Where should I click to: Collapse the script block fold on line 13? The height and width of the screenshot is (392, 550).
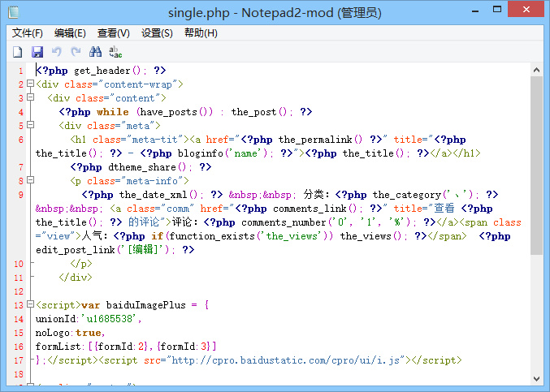tap(30, 305)
